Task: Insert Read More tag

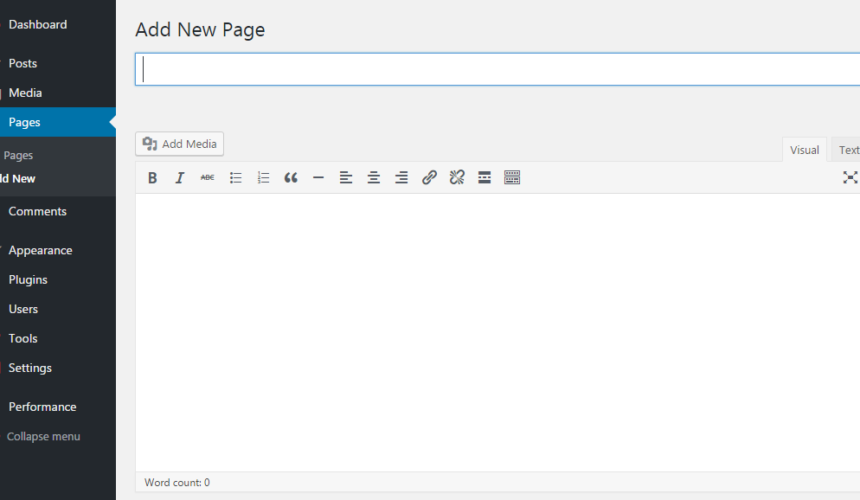Action: point(484,178)
